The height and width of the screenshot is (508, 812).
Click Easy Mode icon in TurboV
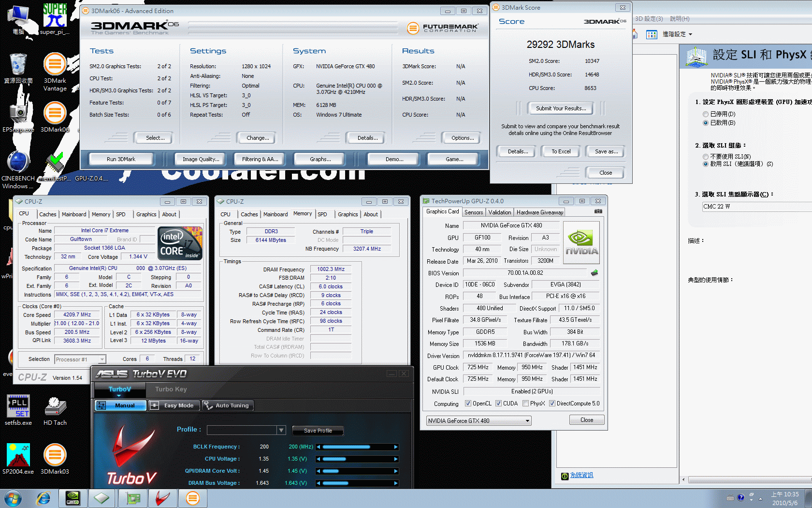click(x=154, y=405)
